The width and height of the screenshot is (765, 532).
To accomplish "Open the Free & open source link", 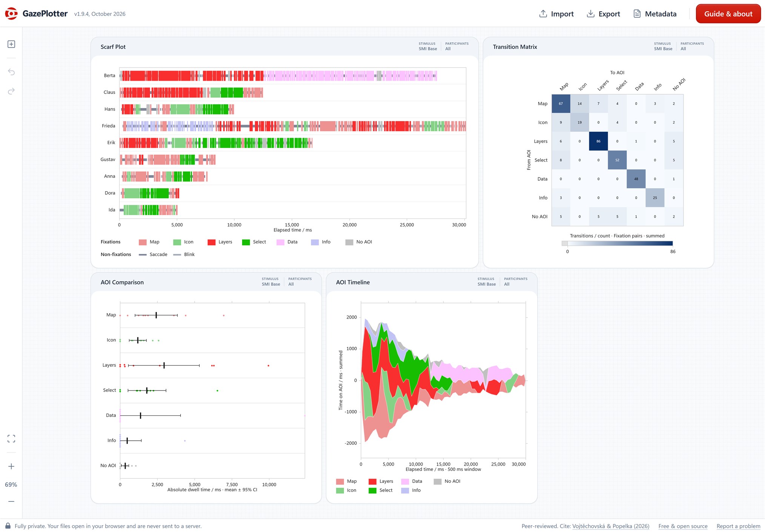I will tap(683, 526).
